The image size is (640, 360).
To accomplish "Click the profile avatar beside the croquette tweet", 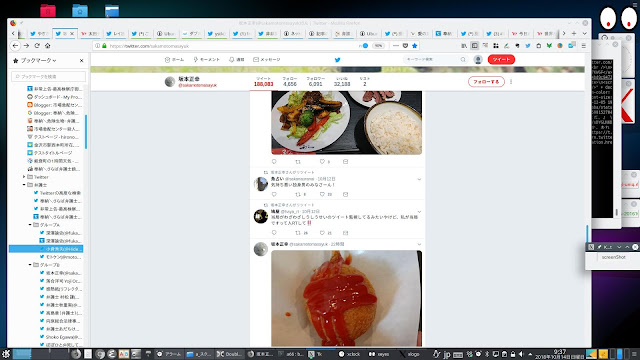I will pos(260,249).
